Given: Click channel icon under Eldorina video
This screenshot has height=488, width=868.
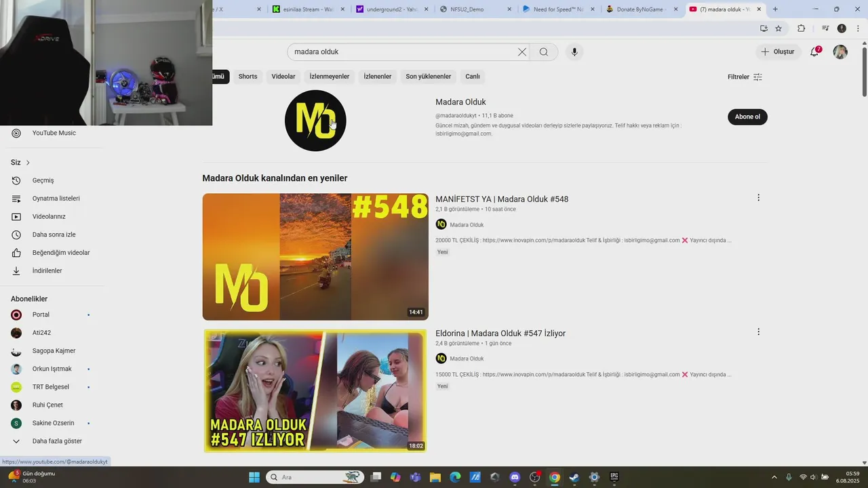Looking at the screenshot, I should click(x=441, y=359).
